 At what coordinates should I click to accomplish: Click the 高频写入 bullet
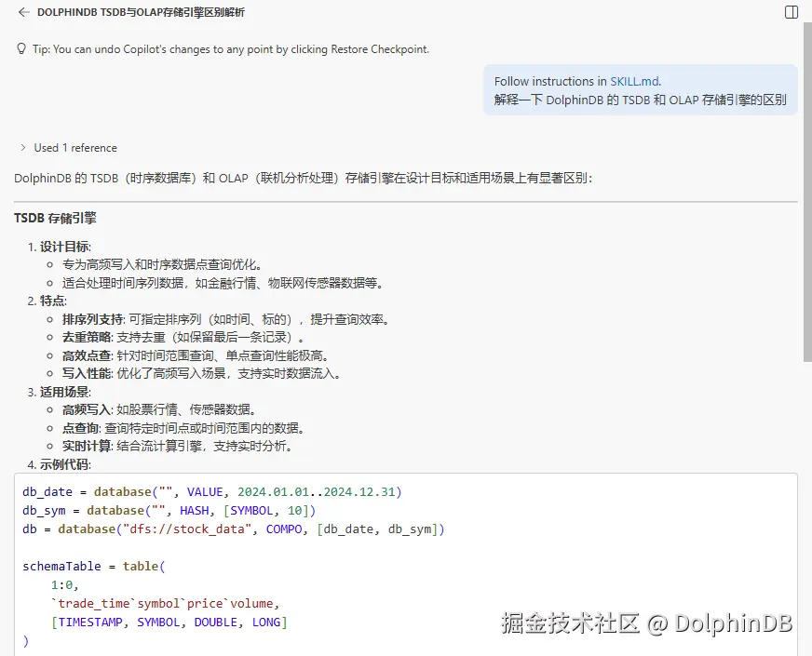point(160,409)
